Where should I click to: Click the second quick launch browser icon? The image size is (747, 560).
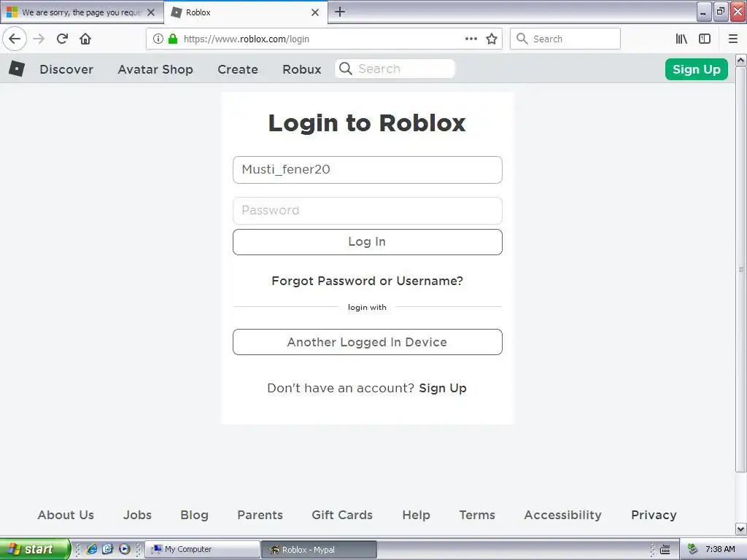point(108,549)
